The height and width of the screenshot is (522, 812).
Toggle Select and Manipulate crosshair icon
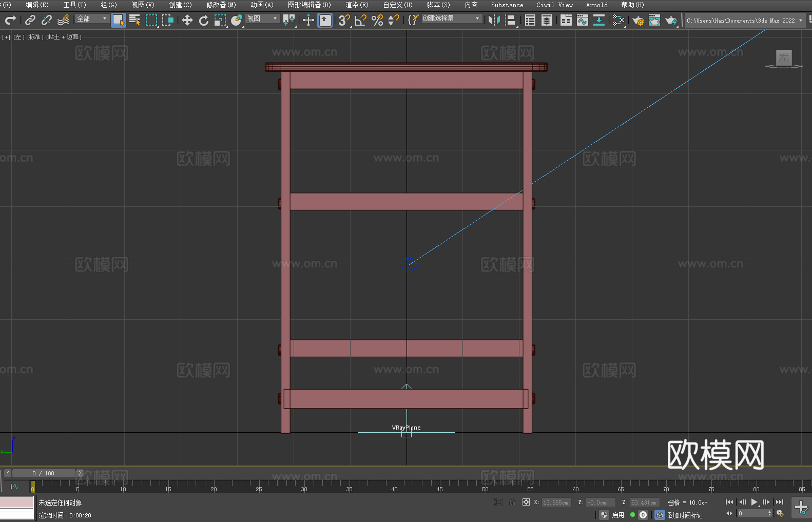click(308, 20)
